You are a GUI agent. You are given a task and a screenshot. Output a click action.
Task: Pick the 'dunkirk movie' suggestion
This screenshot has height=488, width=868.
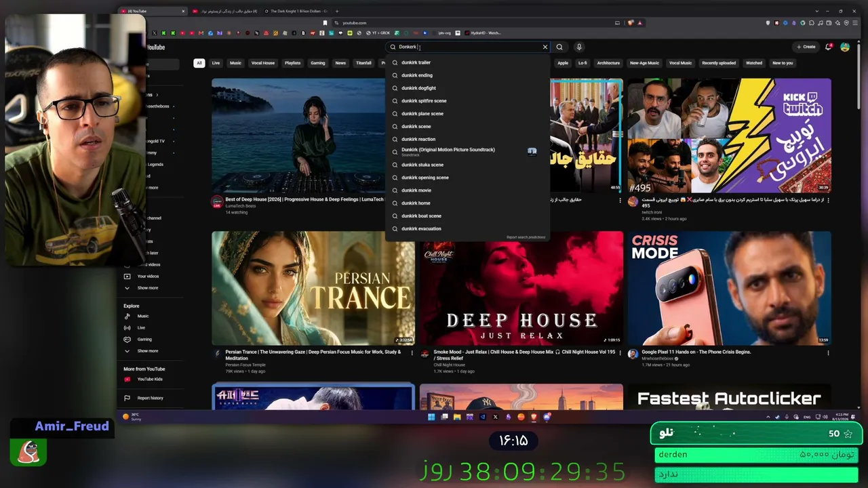click(x=467, y=190)
